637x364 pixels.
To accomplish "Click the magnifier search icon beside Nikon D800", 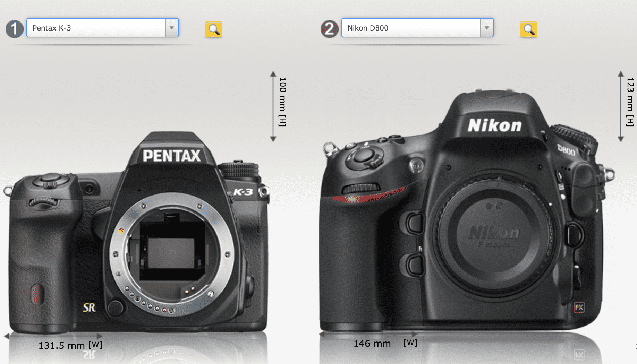I will 528,29.
